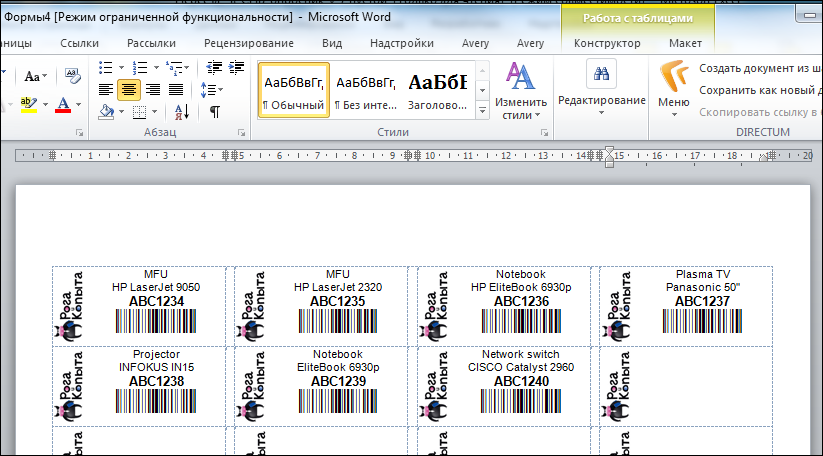Open the DIRECTUM Меню button
This screenshot has height=456, width=823.
pos(674,88)
